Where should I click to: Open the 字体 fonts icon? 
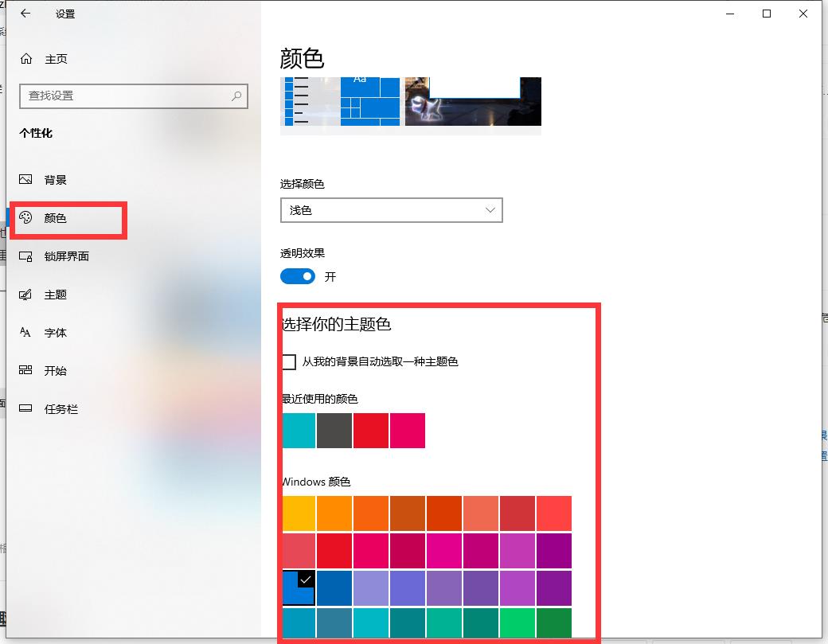pos(26,333)
